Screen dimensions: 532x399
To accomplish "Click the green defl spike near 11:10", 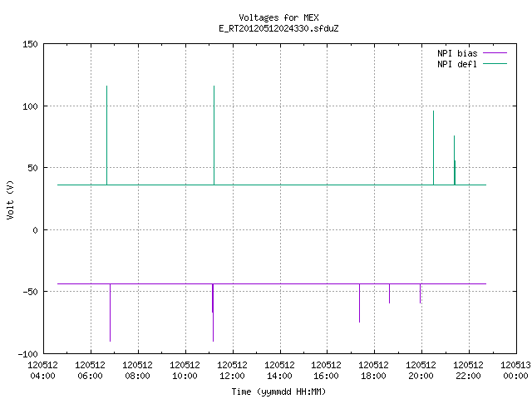I will [214, 135].
